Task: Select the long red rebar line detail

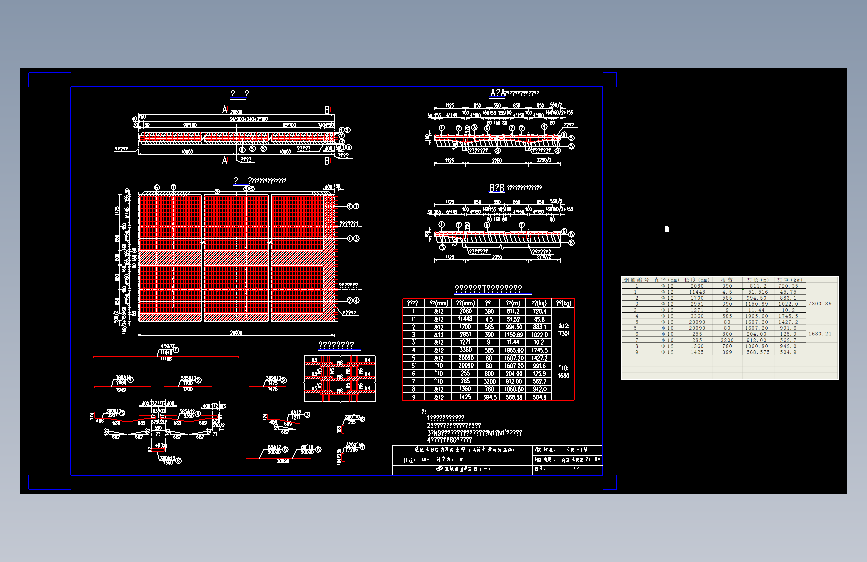Action: click(166, 354)
